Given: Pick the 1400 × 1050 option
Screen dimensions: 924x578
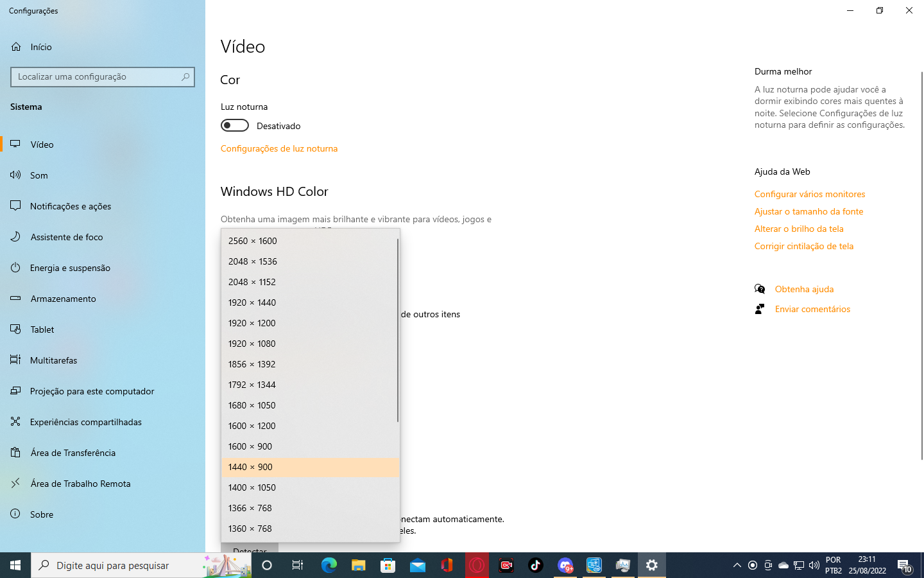Looking at the screenshot, I should [310, 487].
